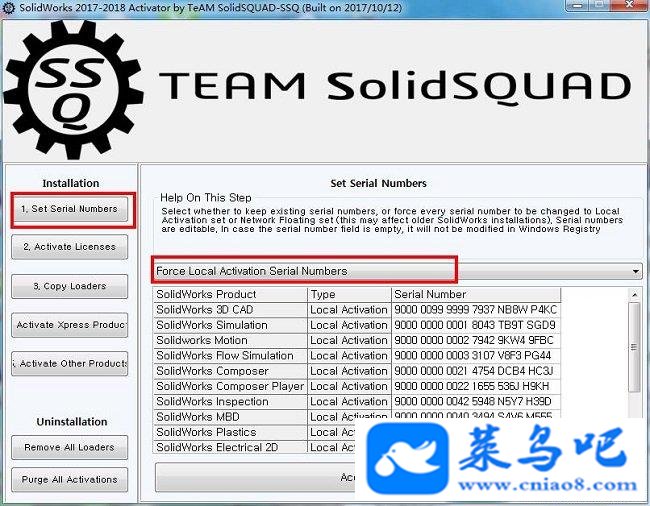The height and width of the screenshot is (506, 650).
Task: Select the SolidWorks Composer Player product cell
Action: [x=230, y=387]
